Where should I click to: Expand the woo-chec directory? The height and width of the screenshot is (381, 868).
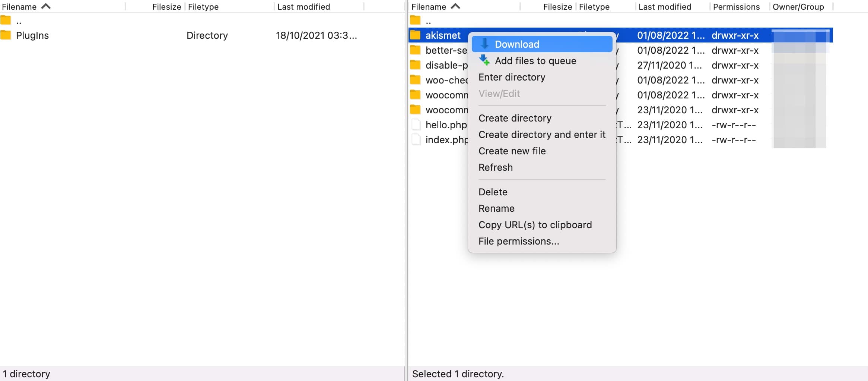[416, 80]
